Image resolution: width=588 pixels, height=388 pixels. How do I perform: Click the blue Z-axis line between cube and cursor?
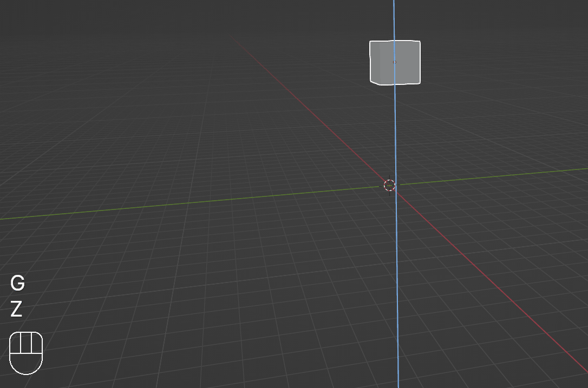(395, 130)
